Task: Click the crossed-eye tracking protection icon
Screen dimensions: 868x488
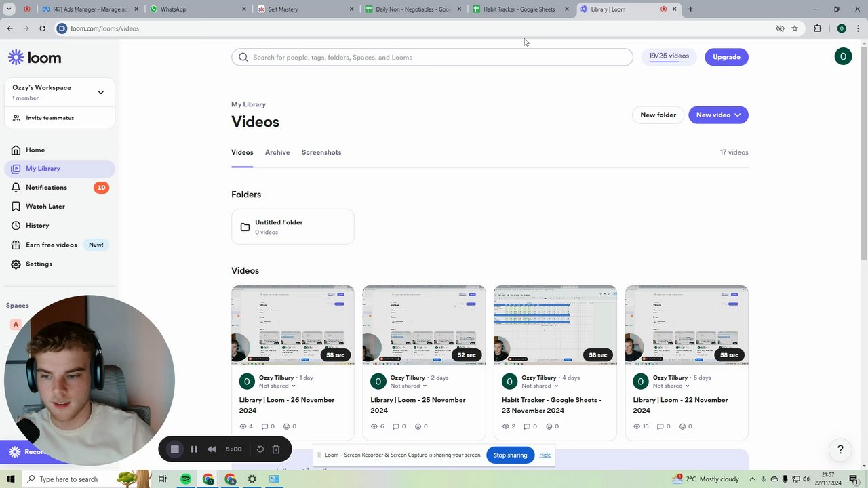Action: coord(780,28)
